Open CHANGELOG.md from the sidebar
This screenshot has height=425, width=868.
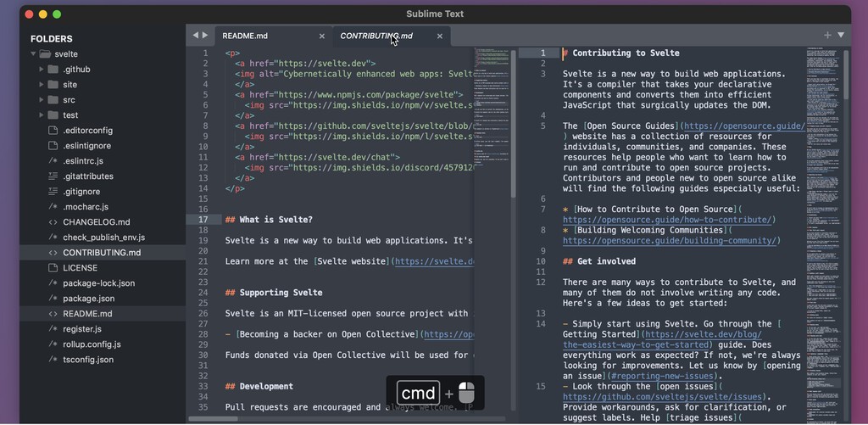(97, 222)
